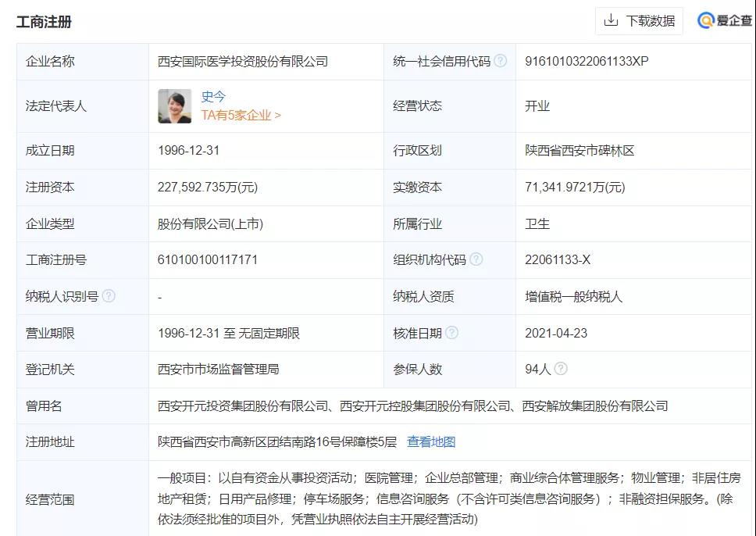Select the 卫生 industry value

pyautogui.click(x=537, y=224)
